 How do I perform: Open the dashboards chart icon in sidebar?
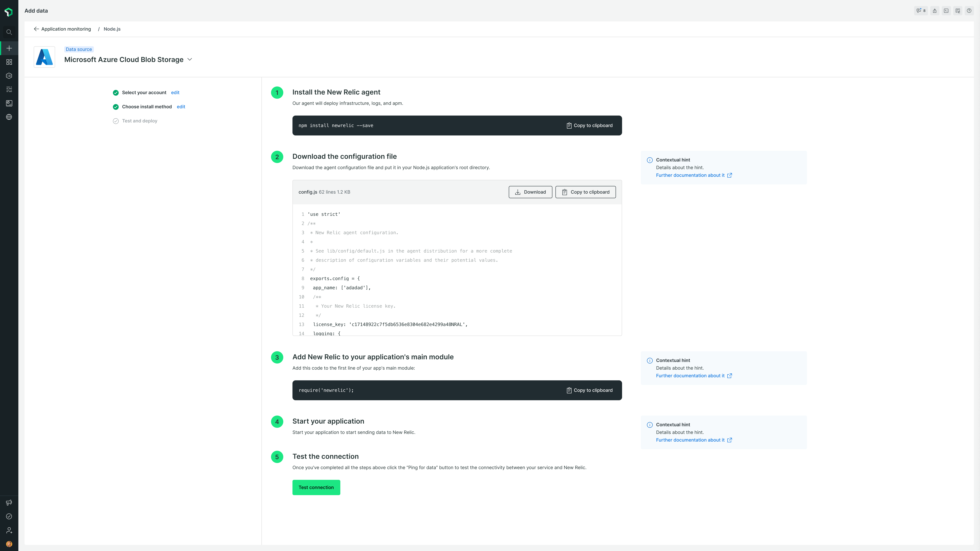point(9,103)
